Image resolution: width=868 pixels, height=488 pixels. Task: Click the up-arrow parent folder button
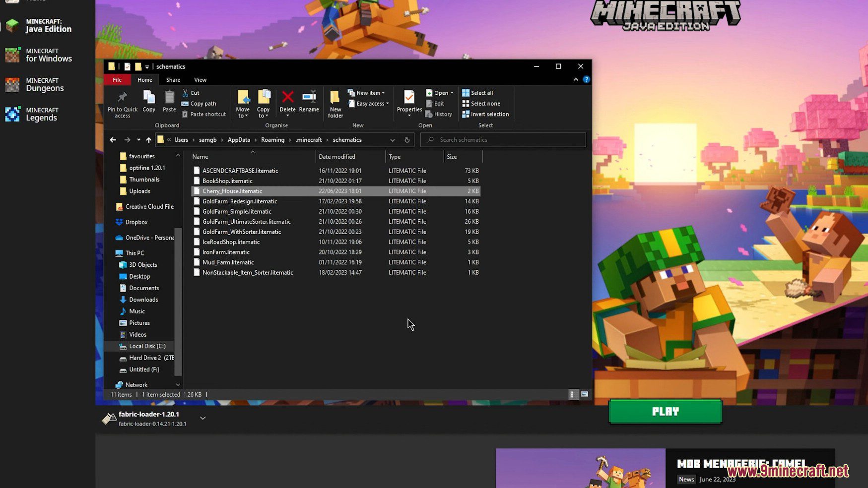pos(148,140)
